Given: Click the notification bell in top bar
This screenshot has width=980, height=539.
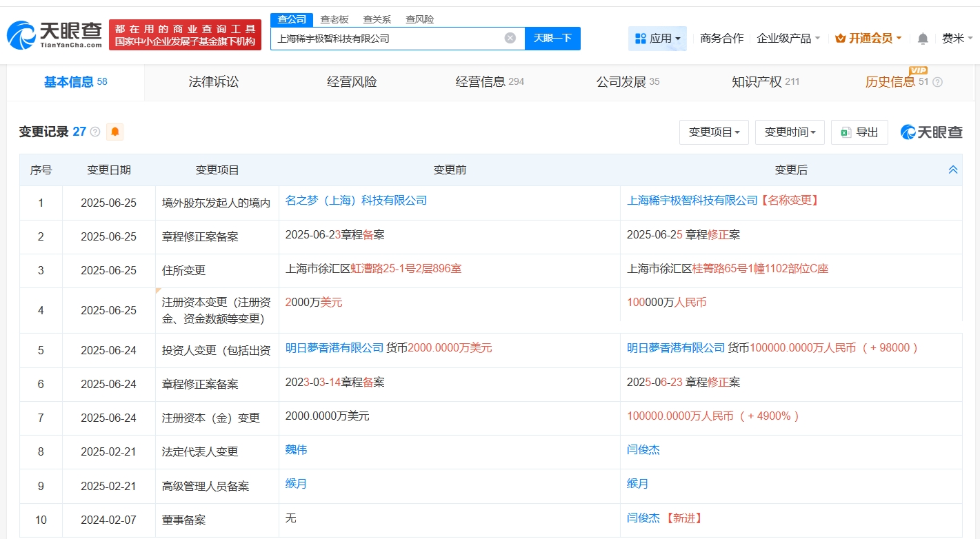Looking at the screenshot, I should [923, 39].
